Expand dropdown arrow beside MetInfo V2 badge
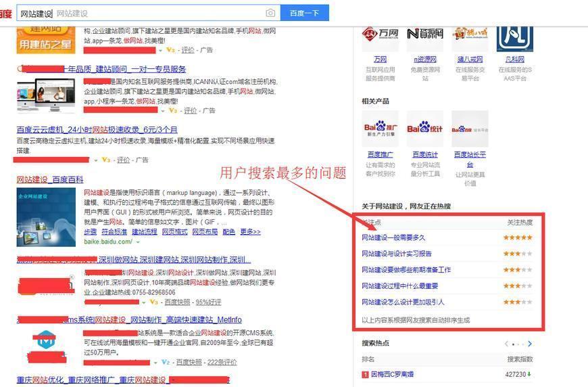588x387 pixels. click(x=155, y=363)
